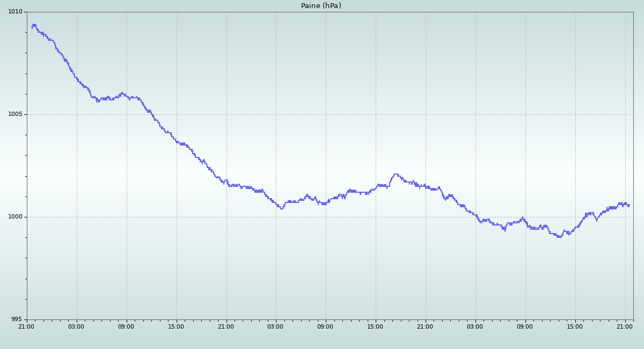Select the first 03:00 x-axis label
This screenshot has height=349, width=644.
[x=76, y=326]
